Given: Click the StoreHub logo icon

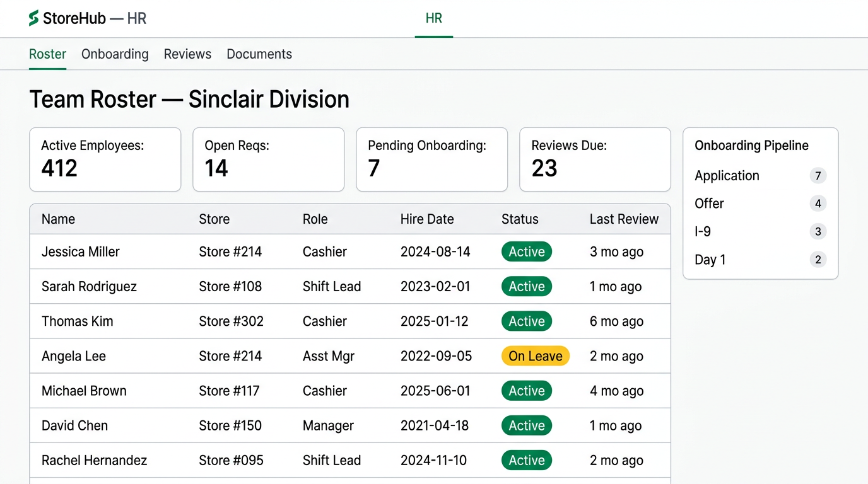Looking at the screenshot, I should (34, 18).
